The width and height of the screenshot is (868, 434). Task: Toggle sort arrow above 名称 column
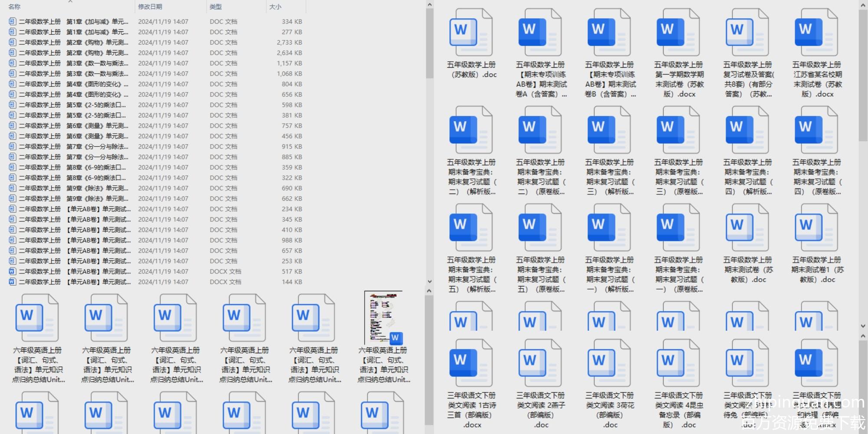[x=70, y=2]
